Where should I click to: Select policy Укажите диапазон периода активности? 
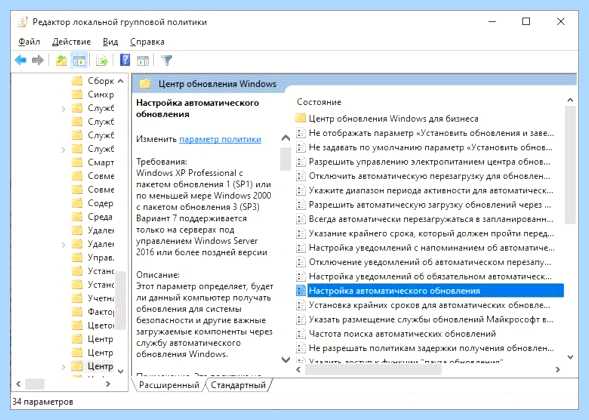(x=431, y=190)
